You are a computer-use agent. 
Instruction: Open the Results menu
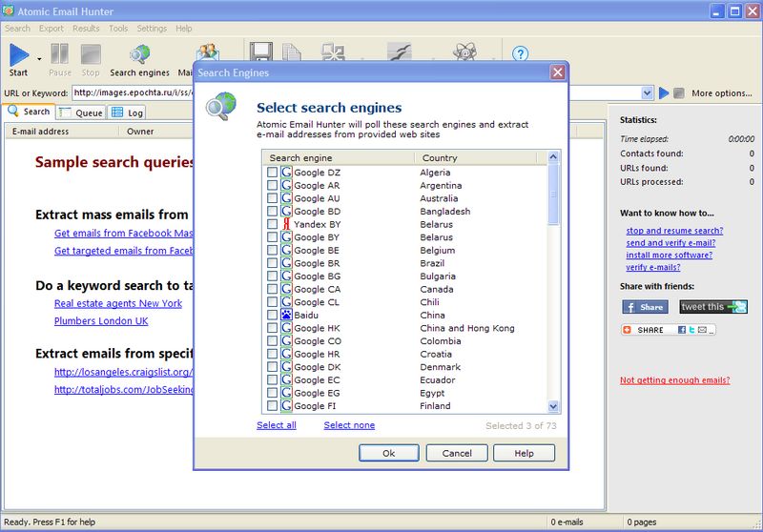(86, 29)
